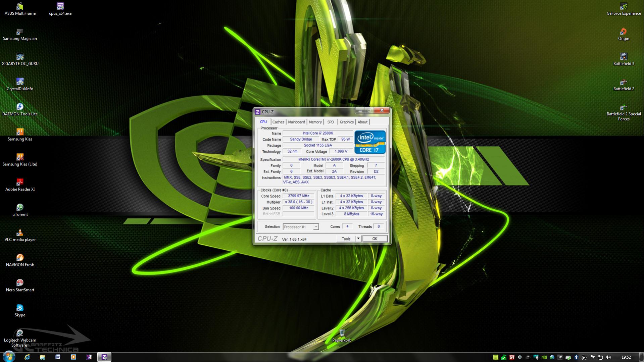Open cpuz_x64.exe desktop icon
The height and width of the screenshot is (362, 644).
coord(60,9)
